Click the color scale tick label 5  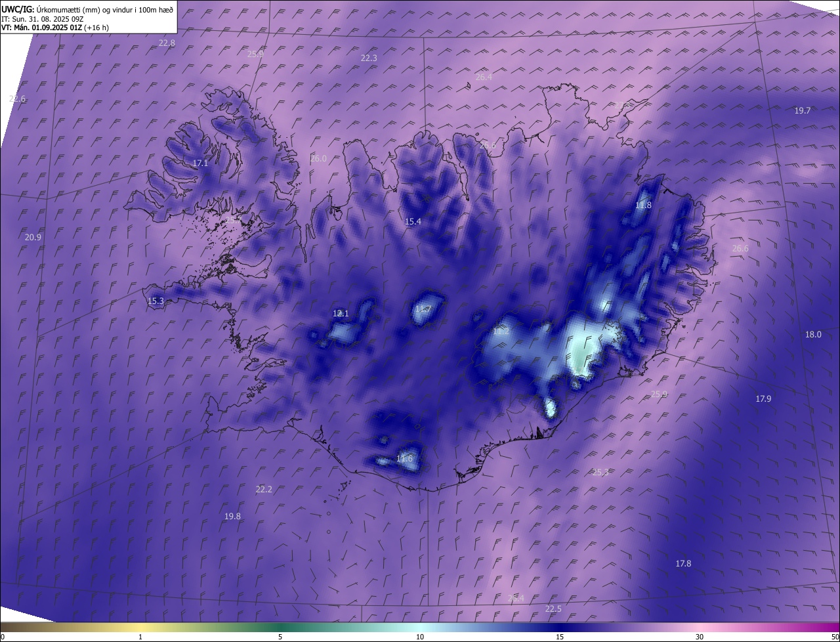coord(280,637)
